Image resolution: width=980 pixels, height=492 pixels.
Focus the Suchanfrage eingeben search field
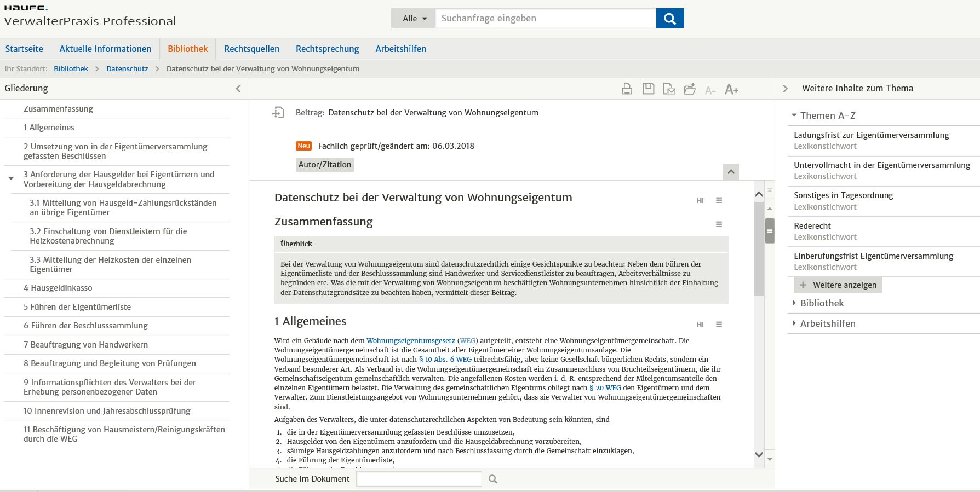[x=545, y=19]
